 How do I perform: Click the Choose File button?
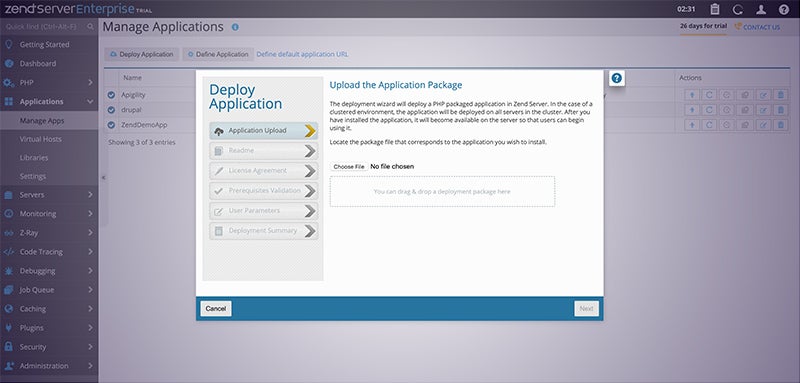click(x=349, y=167)
